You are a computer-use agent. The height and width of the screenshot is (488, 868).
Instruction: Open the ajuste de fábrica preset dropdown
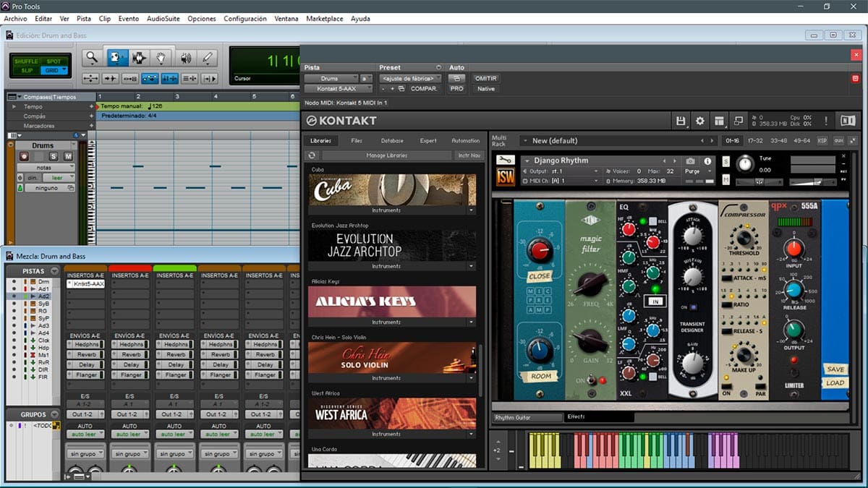click(x=410, y=78)
